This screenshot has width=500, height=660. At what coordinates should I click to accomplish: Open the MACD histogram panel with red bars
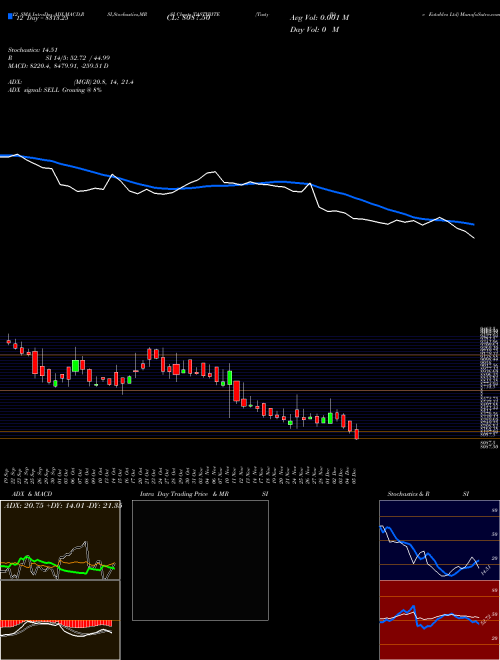coord(60,620)
